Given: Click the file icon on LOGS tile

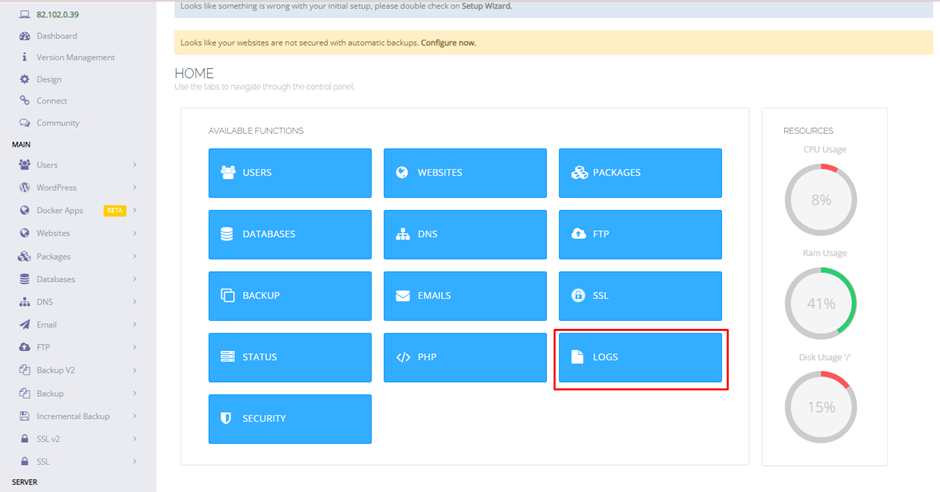Looking at the screenshot, I should coord(577,357).
